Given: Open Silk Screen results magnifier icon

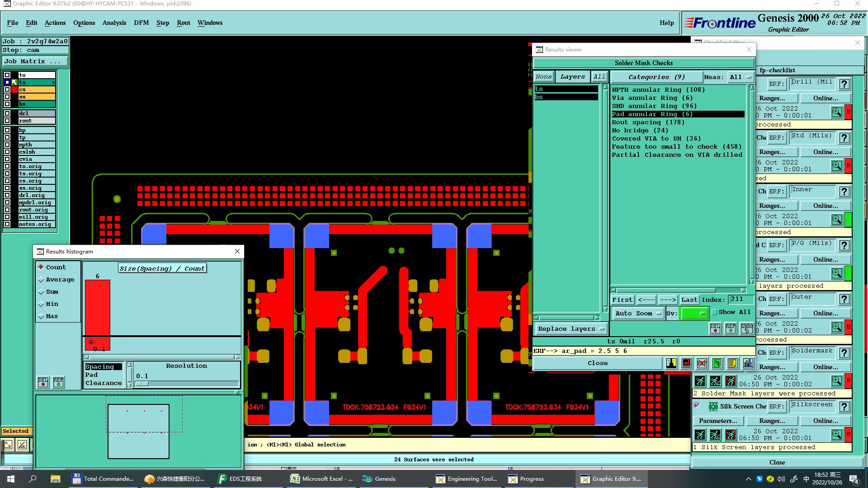Looking at the screenshot, I should (837, 435).
